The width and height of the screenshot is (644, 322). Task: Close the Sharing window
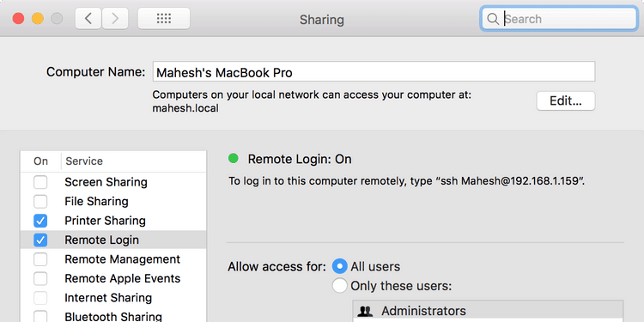(18, 19)
